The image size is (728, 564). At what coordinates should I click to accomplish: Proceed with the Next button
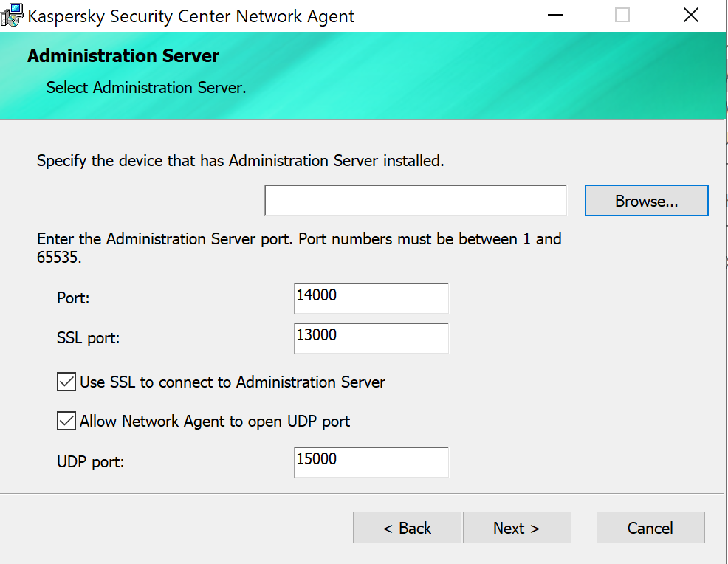tap(516, 528)
